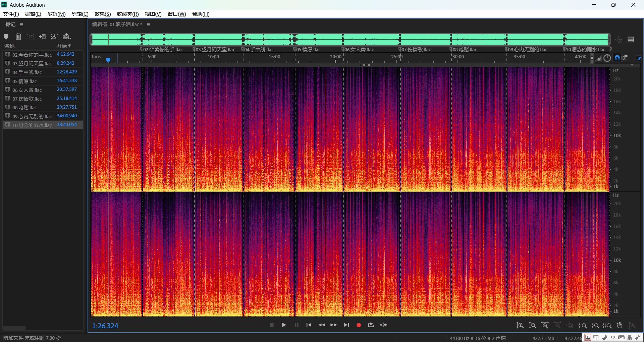Zoom in amplitude in editor

pyautogui.click(x=520, y=325)
